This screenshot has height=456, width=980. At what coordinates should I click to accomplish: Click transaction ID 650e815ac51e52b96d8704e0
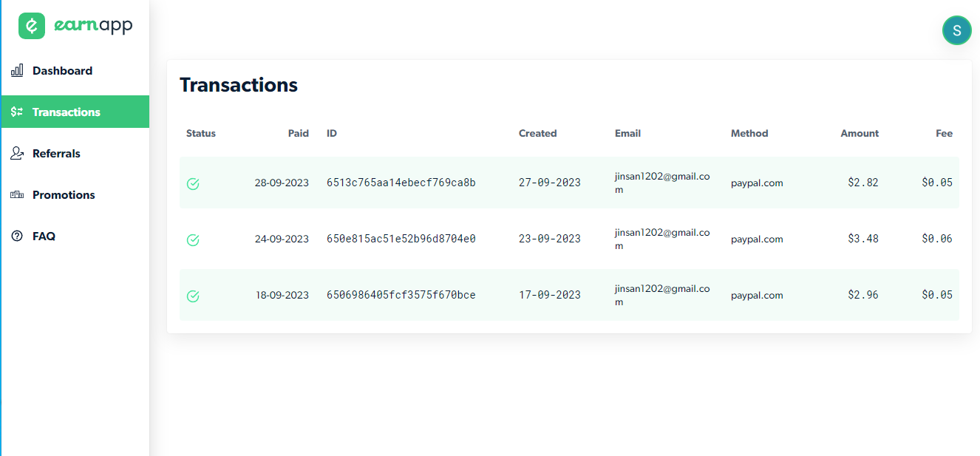click(401, 239)
